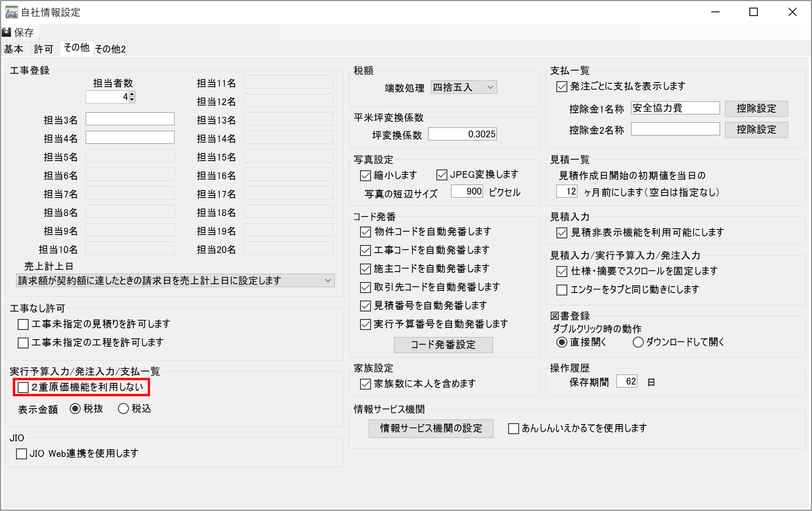
Task: Click the save (保存) floppy disk icon
Action: pos(7,32)
